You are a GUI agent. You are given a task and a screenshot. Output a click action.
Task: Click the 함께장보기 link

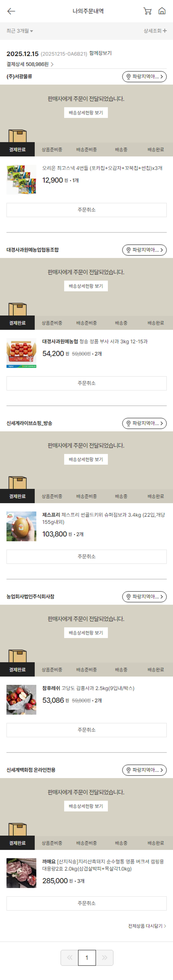[101, 53]
